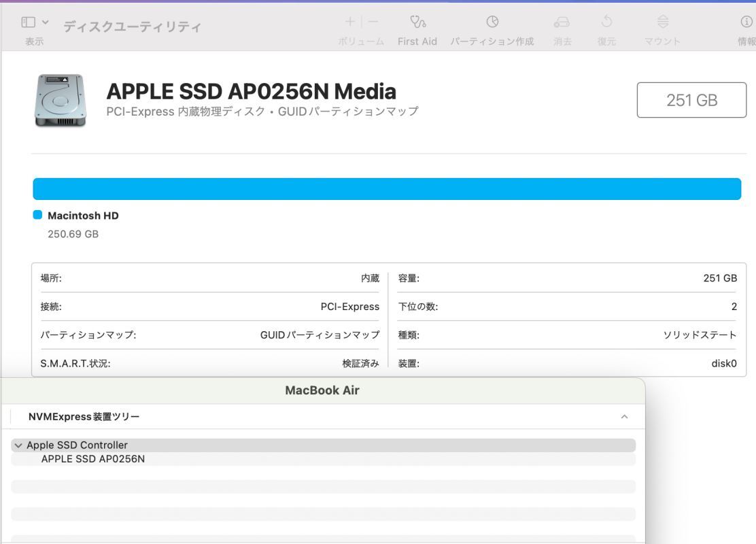Click the 250.69 GB partition size text
The height and width of the screenshot is (544, 756).
pos(73,234)
